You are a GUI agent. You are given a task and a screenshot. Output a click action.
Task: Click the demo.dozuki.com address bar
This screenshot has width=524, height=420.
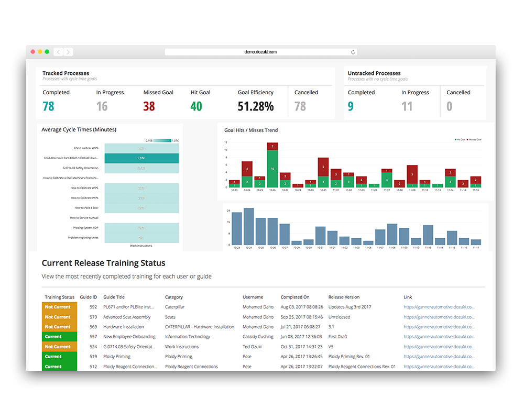pyautogui.click(x=260, y=52)
